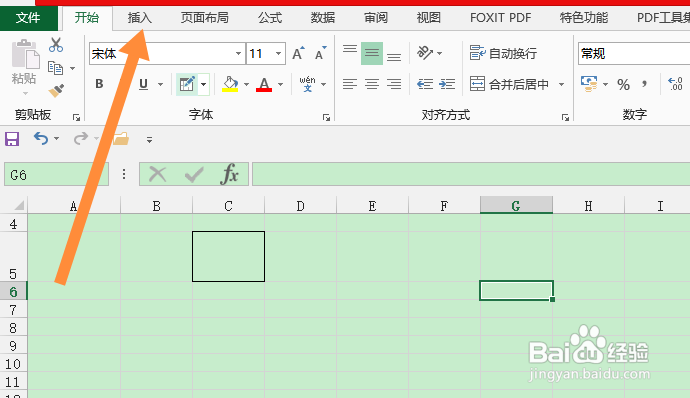Decrease font size with small A

[321, 53]
